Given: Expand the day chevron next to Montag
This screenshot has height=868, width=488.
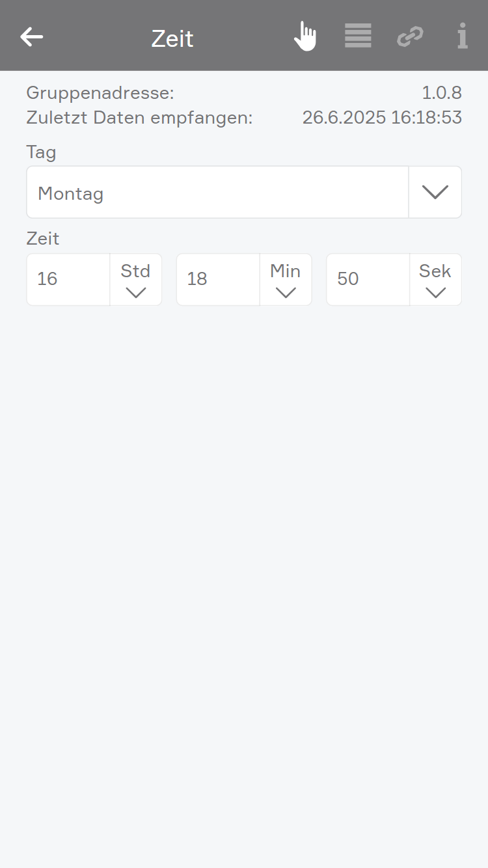Looking at the screenshot, I should 435,193.
